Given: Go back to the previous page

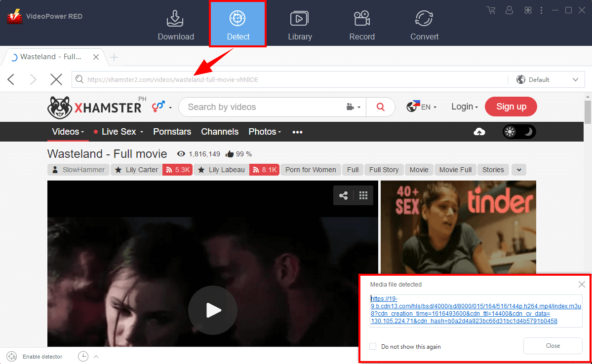Looking at the screenshot, I should (x=11, y=79).
